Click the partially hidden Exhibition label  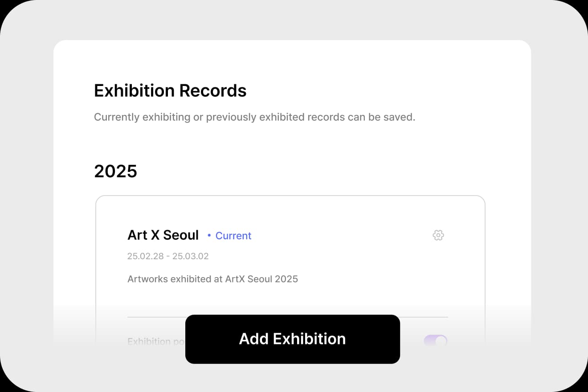point(149,342)
